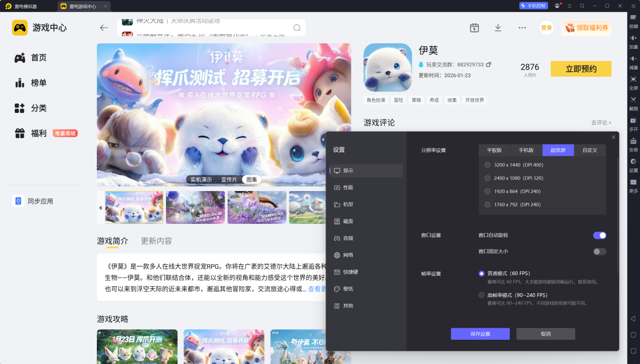This screenshot has height=364, width=640.
Task: Click the Android home circle button
Action: click(x=633, y=335)
